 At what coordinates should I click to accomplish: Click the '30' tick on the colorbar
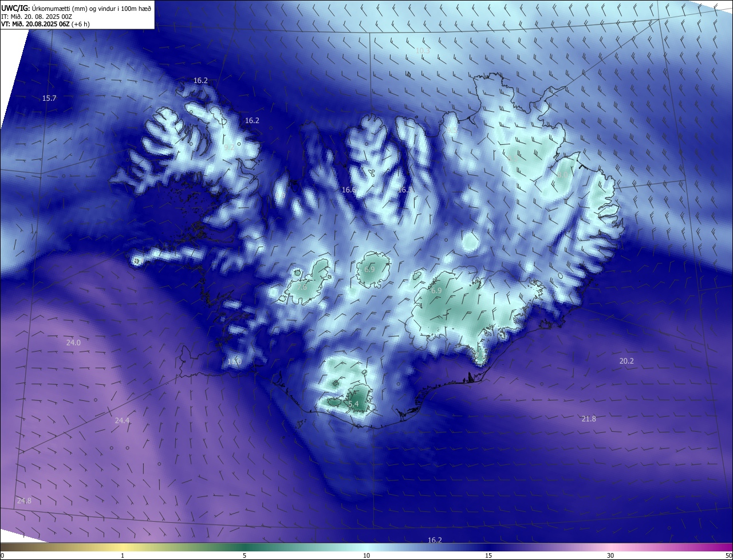click(610, 555)
